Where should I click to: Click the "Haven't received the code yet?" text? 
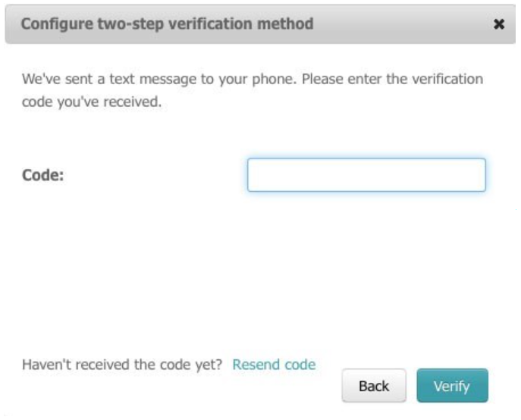122,365
